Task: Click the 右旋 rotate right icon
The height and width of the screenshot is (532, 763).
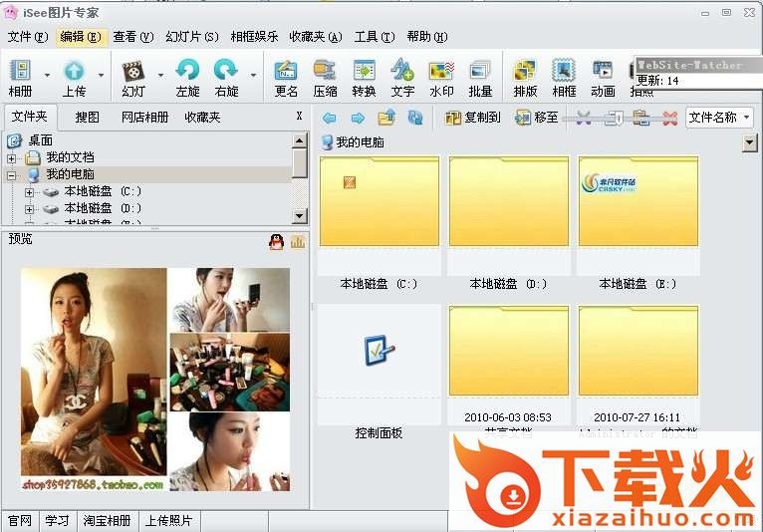Action: 226,72
